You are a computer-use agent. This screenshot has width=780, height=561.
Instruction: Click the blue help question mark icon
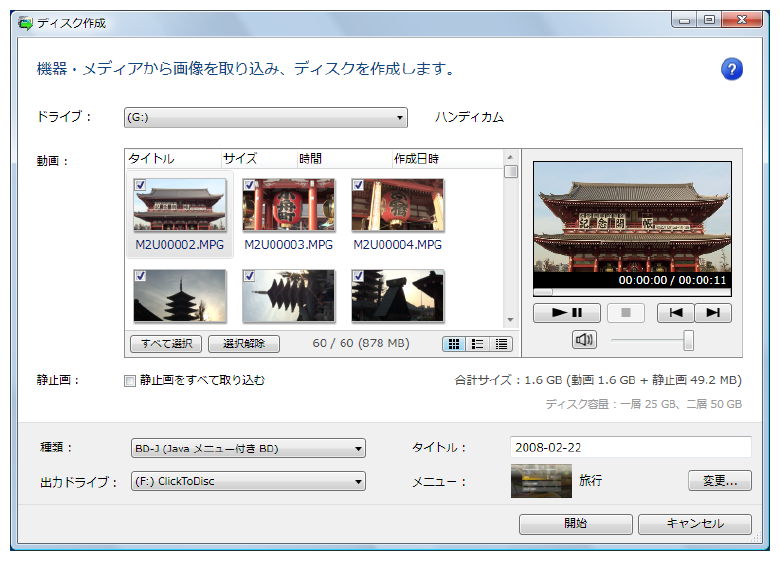731,69
